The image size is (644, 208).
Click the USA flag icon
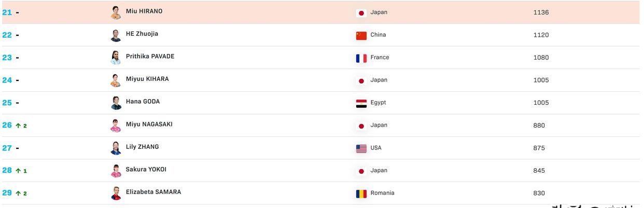tap(361, 148)
